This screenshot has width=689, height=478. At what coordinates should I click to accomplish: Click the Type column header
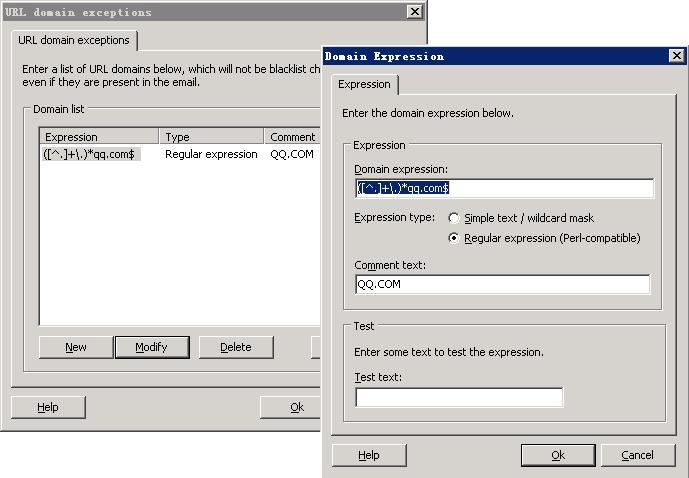[x=211, y=137]
